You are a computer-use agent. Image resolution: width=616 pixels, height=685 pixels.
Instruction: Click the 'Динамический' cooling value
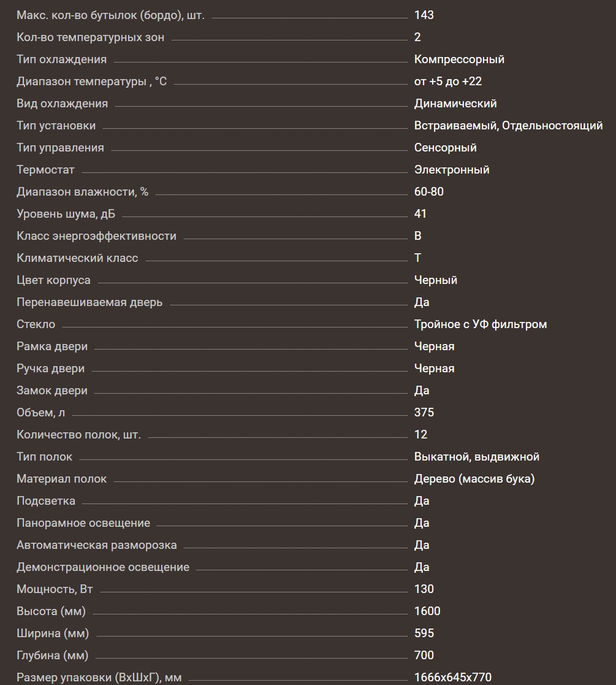click(x=455, y=104)
